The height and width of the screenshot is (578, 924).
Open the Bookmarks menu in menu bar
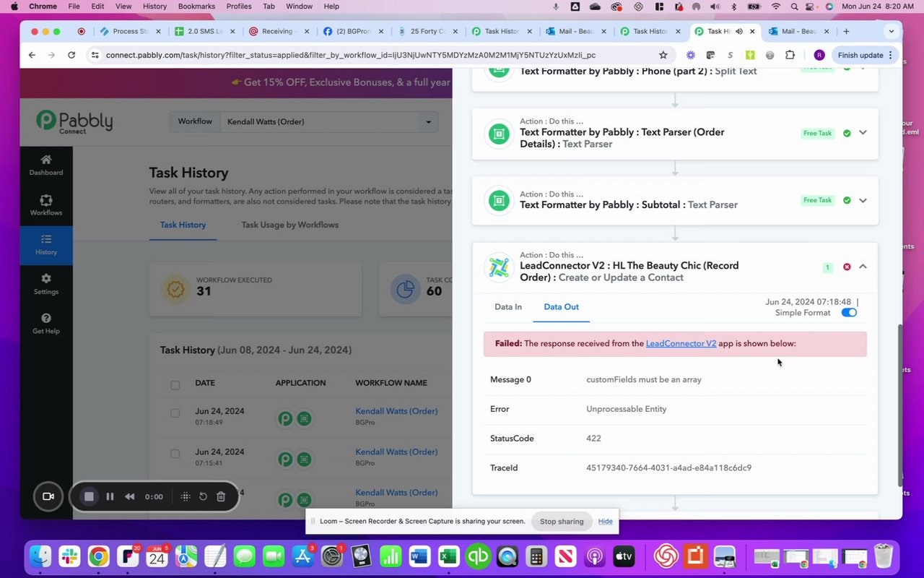point(196,7)
